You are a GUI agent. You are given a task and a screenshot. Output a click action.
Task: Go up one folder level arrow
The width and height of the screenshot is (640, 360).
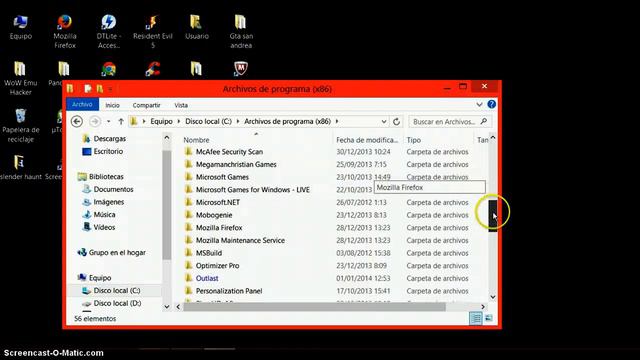121,121
